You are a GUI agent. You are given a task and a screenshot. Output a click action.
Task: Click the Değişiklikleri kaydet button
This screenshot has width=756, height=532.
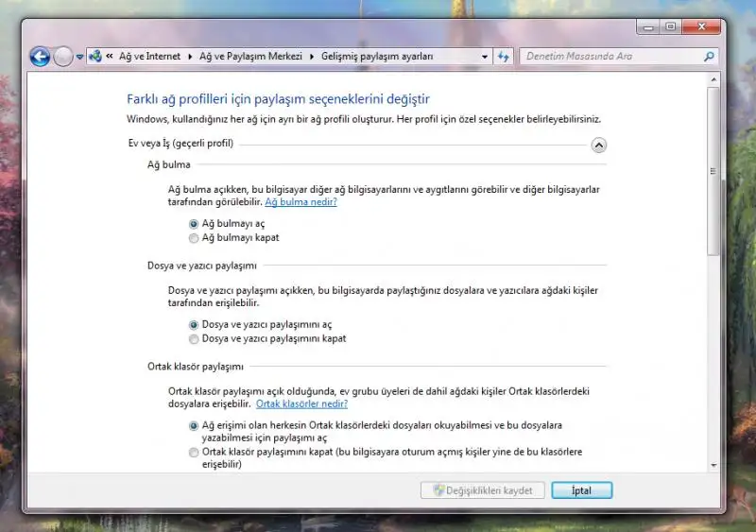point(483,490)
